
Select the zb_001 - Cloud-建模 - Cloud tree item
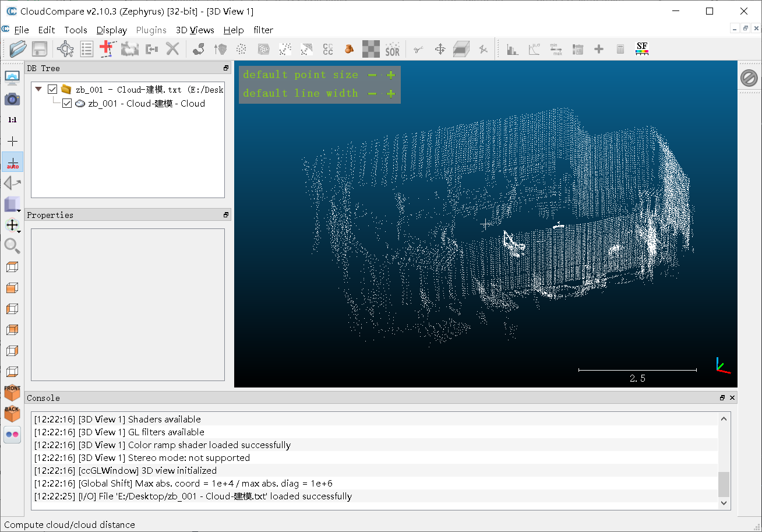pos(146,103)
